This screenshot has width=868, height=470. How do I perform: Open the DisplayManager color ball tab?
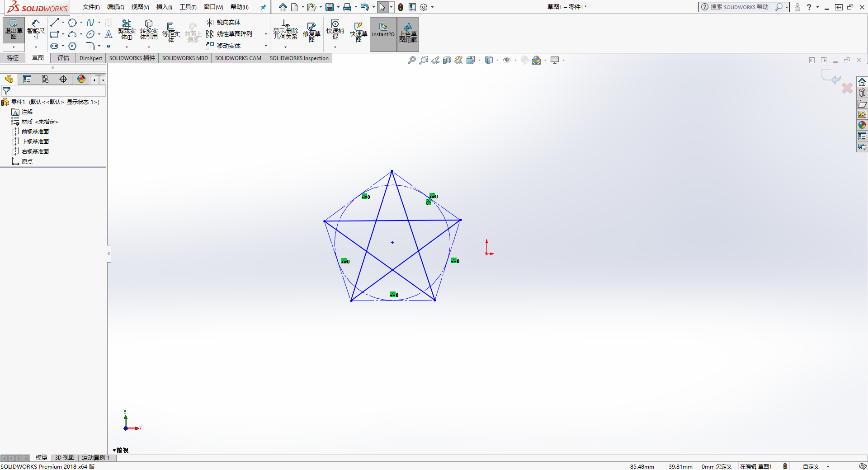click(x=81, y=80)
